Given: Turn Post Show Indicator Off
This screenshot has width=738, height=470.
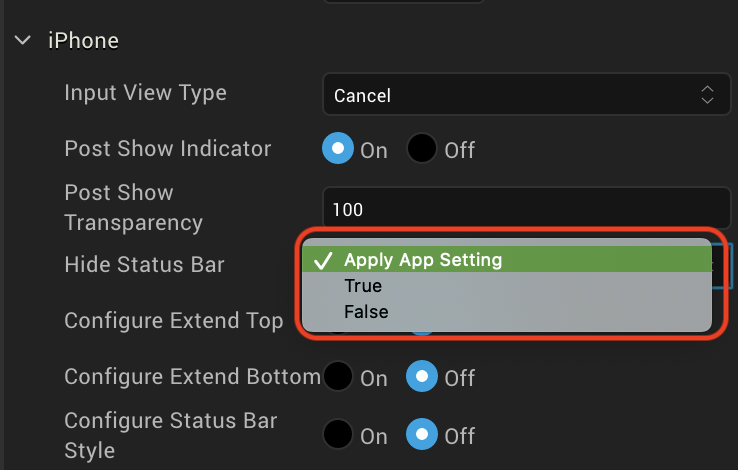Looking at the screenshot, I should coord(422,148).
